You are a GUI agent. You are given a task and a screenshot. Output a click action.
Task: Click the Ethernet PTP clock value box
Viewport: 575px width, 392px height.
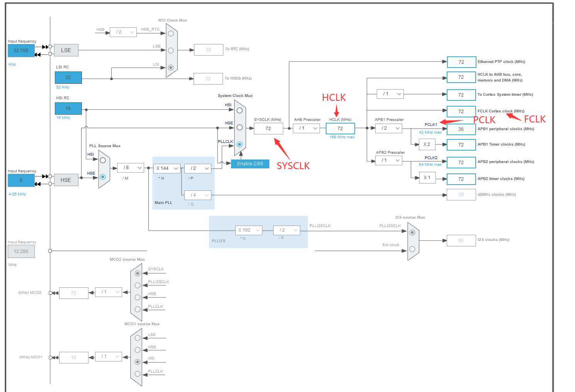461,62
